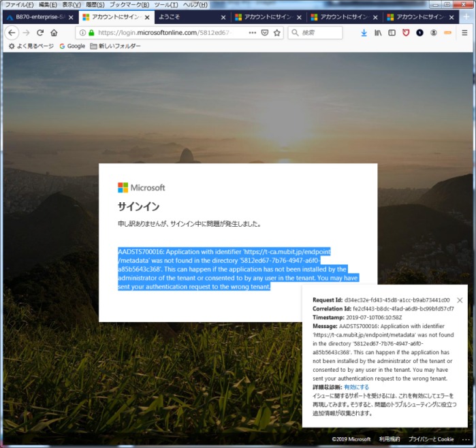The height and width of the screenshot is (448, 476).
Task: Click the green padlock security icon
Action: pyautogui.click(x=91, y=33)
